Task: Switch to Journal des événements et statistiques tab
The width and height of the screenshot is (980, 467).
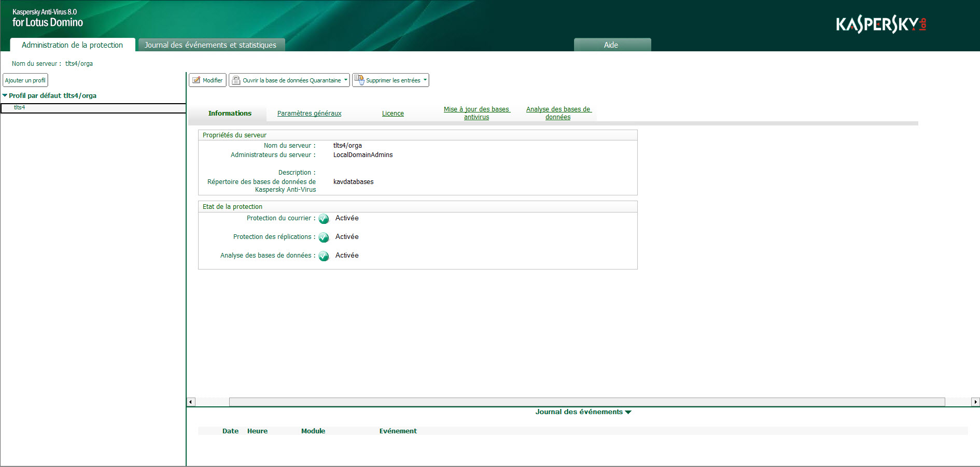Action: [211, 45]
